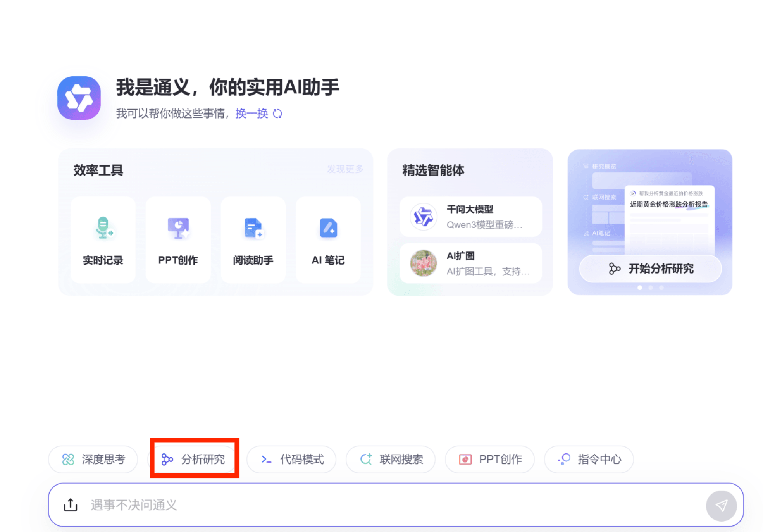763x532 pixels.
Task: Open the 千问大模型 agent card
Action: (x=470, y=217)
